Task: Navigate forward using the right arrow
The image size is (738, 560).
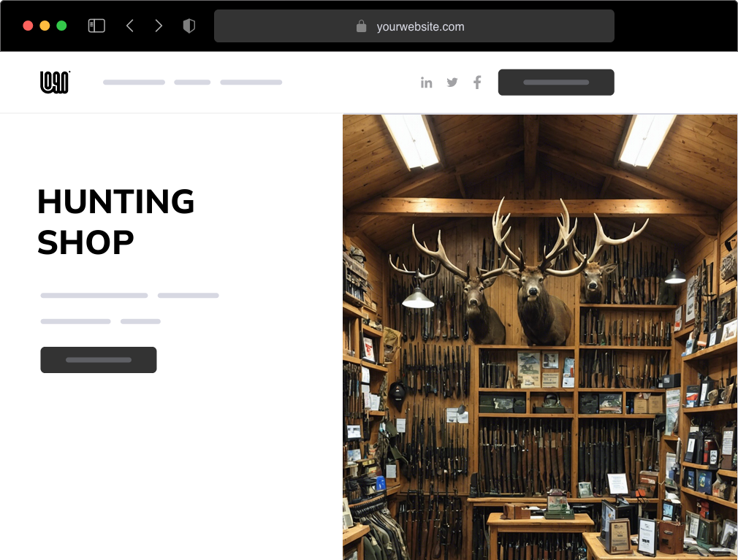Action: (159, 25)
